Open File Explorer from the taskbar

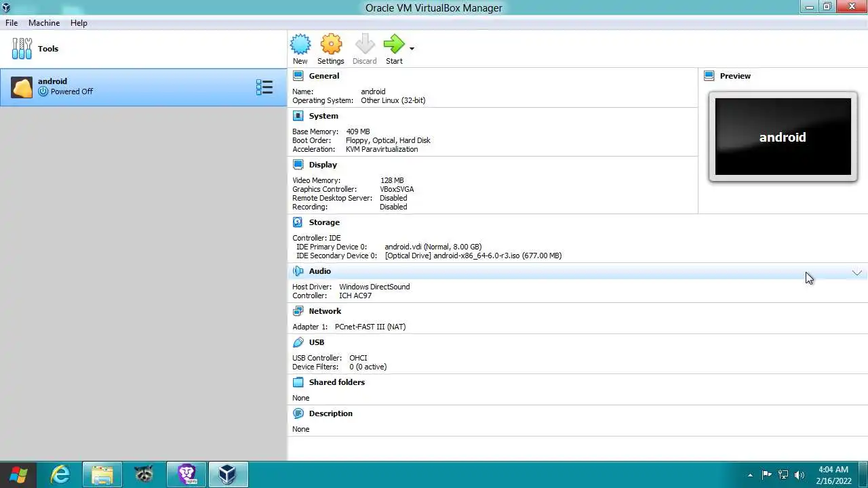point(102,474)
